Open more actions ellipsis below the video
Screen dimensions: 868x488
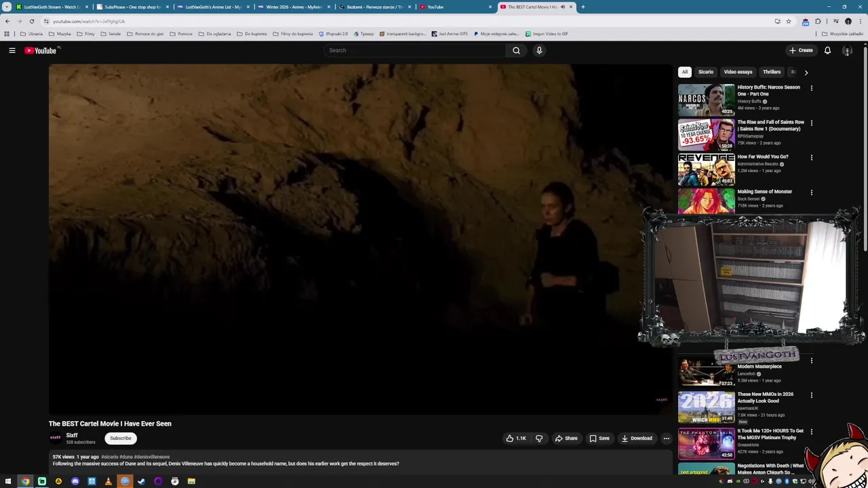click(666, 439)
